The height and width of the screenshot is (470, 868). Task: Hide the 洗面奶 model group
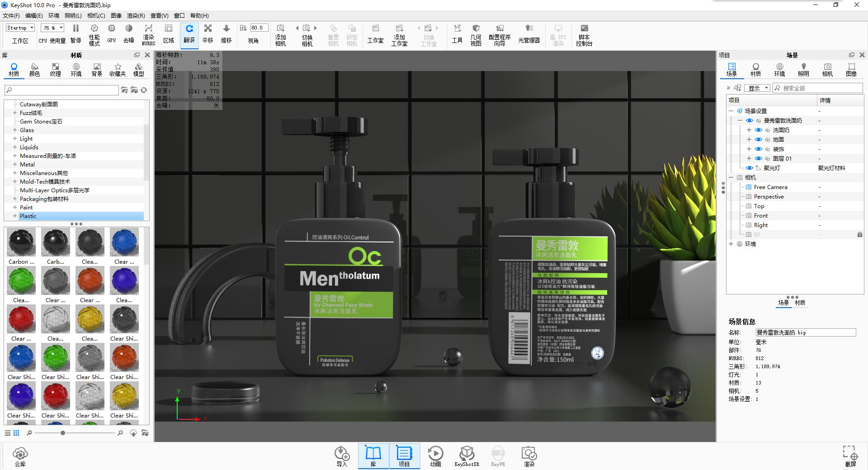(759, 130)
